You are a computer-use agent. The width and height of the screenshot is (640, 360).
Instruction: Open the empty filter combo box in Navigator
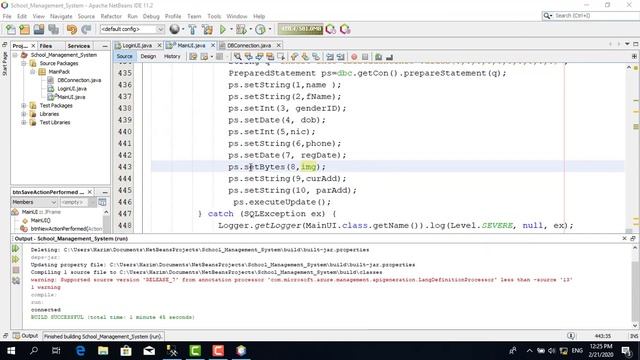click(x=78, y=202)
